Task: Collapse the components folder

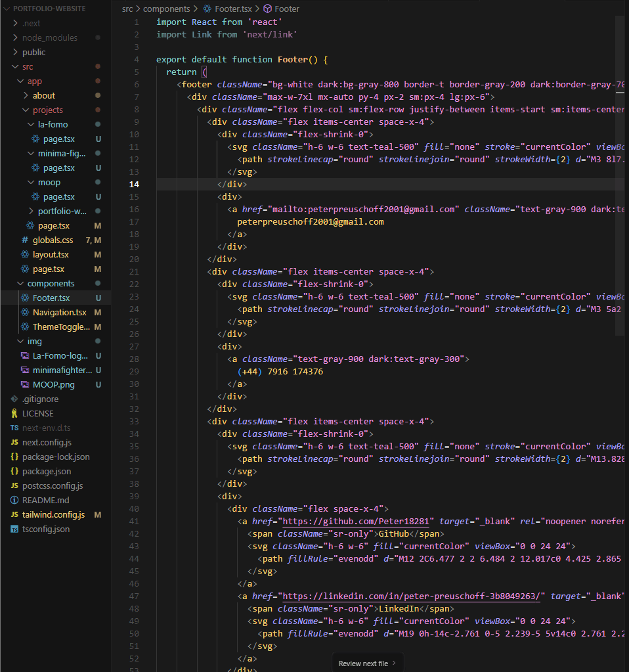Action: [x=20, y=283]
